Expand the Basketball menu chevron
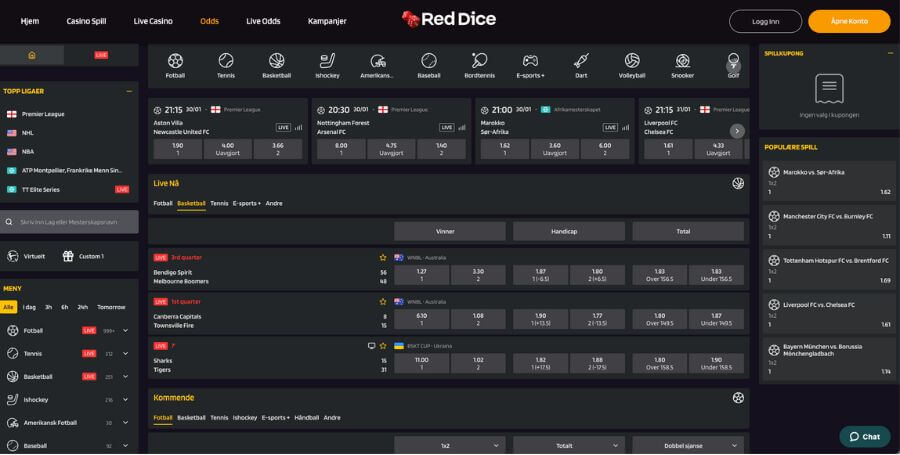This screenshot has height=455, width=900. click(x=126, y=377)
